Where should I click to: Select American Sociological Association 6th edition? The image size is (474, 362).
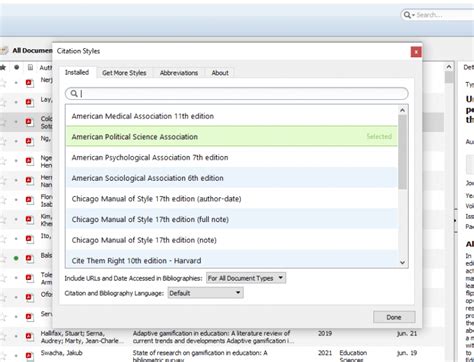(x=232, y=178)
